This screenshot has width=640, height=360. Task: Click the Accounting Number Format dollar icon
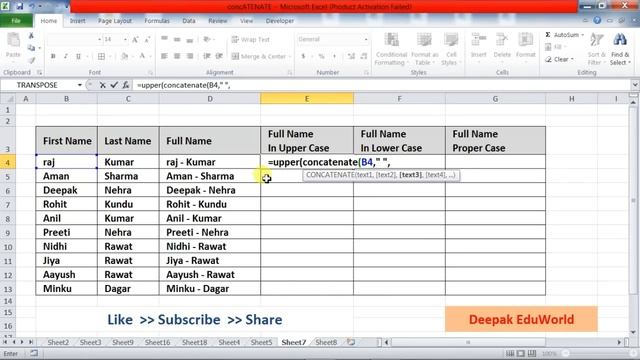pyautogui.click(x=303, y=56)
